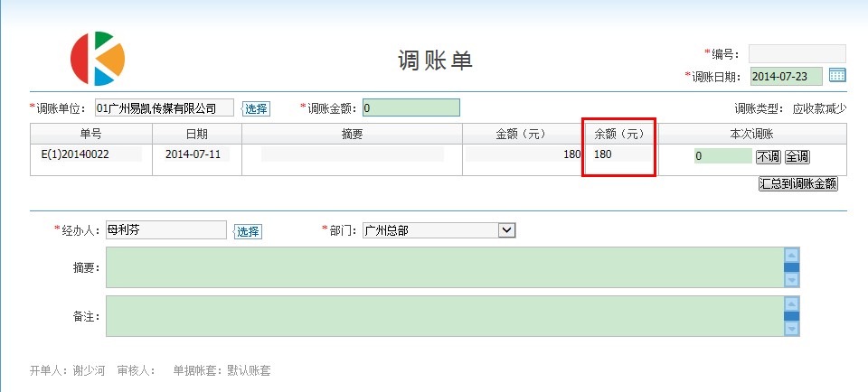The image size is (868, 392).
Task: Select the E(1)20140022 order number cell
Action: (75, 154)
